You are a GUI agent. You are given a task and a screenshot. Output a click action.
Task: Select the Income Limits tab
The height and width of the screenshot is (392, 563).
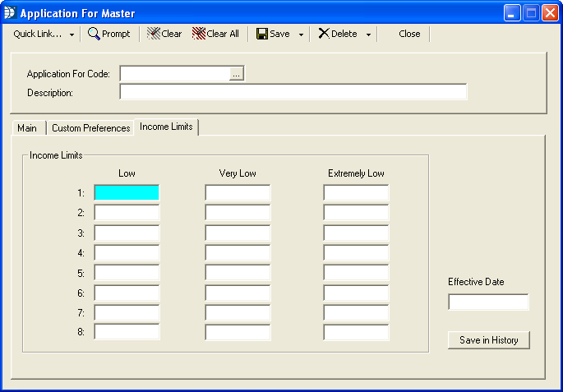click(166, 127)
